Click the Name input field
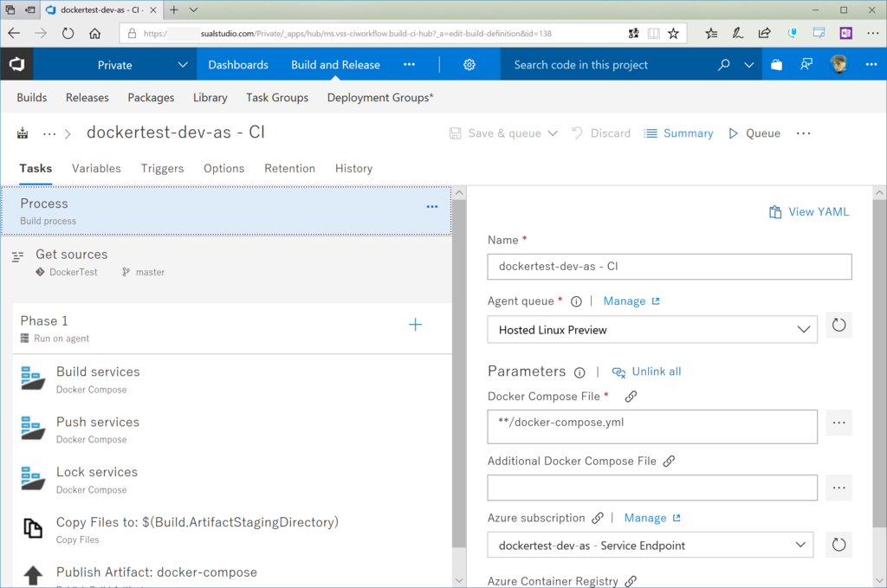887x588 pixels. (670, 267)
